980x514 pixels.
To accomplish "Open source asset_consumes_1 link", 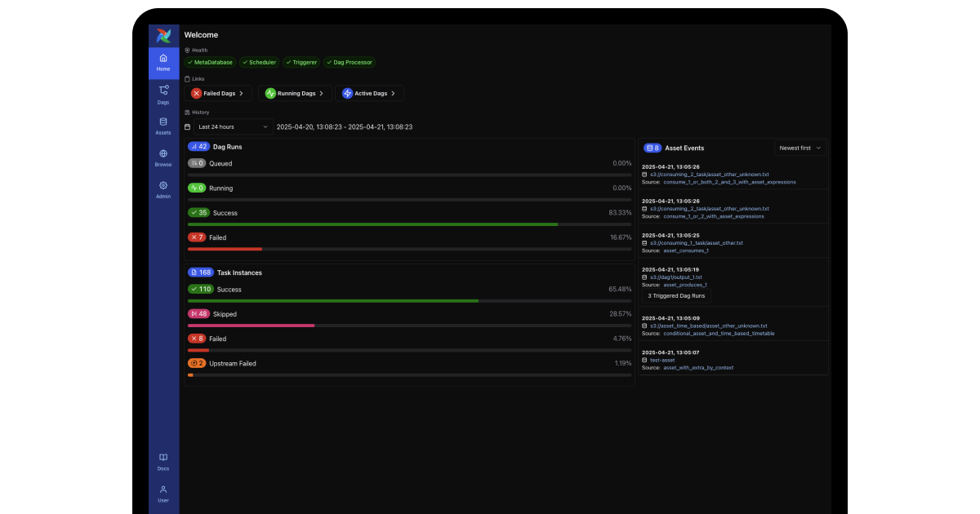I will click(x=686, y=250).
